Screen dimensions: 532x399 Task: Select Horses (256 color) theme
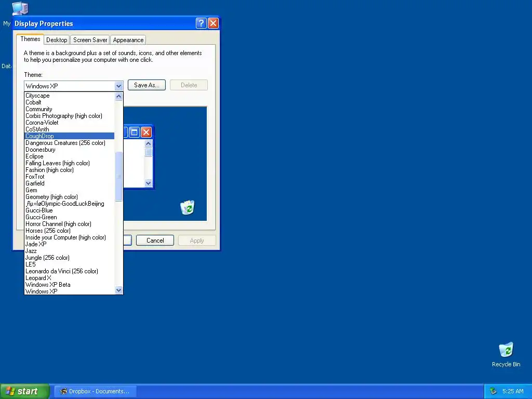(70, 231)
